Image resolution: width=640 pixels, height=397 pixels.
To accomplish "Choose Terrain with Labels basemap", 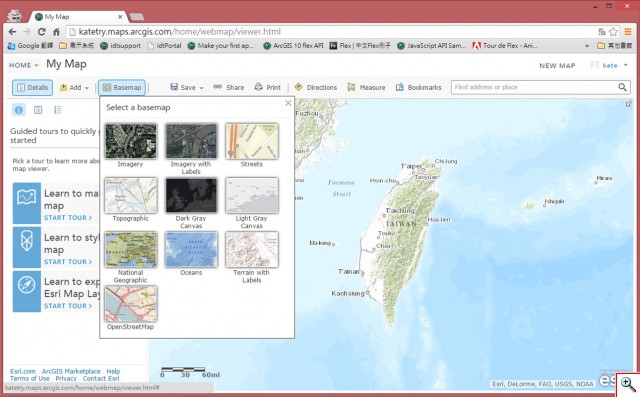I will [252, 250].
